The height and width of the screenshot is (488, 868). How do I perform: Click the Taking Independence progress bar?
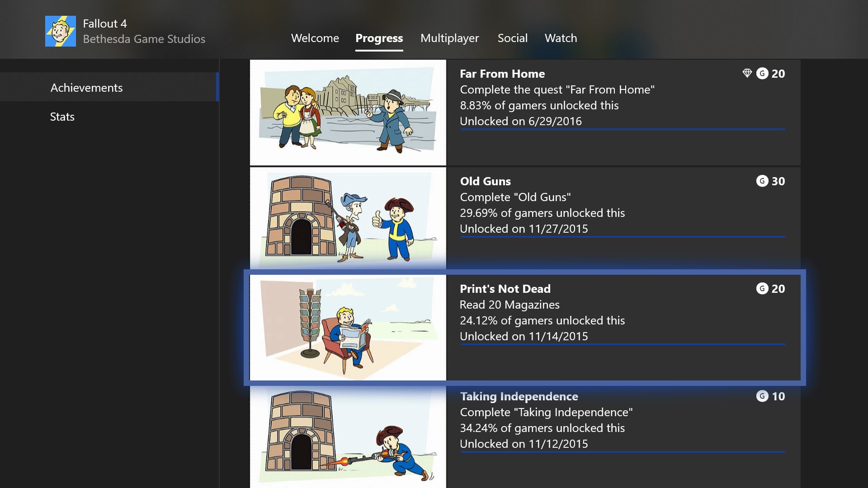point(623,452)
